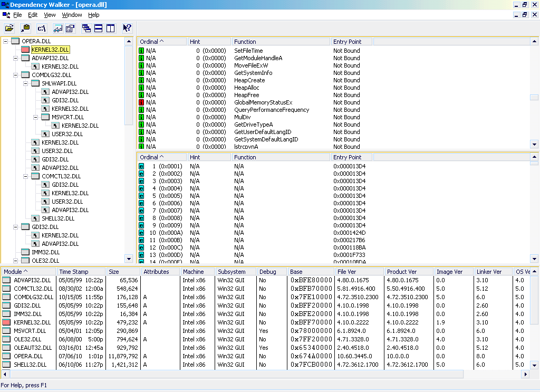This screenshot has height=392, width=540.
Task: Collapse the GDI32.DLL top-level tree node
Action: tap(15, 227)
